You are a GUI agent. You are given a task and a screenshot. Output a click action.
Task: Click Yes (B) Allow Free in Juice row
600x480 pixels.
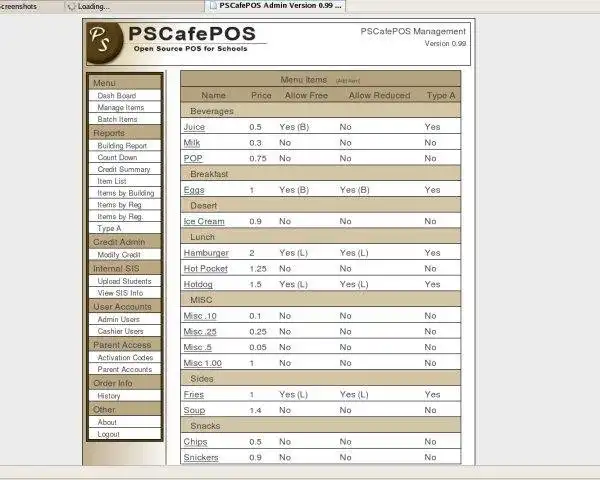click(x=294, y=127)
